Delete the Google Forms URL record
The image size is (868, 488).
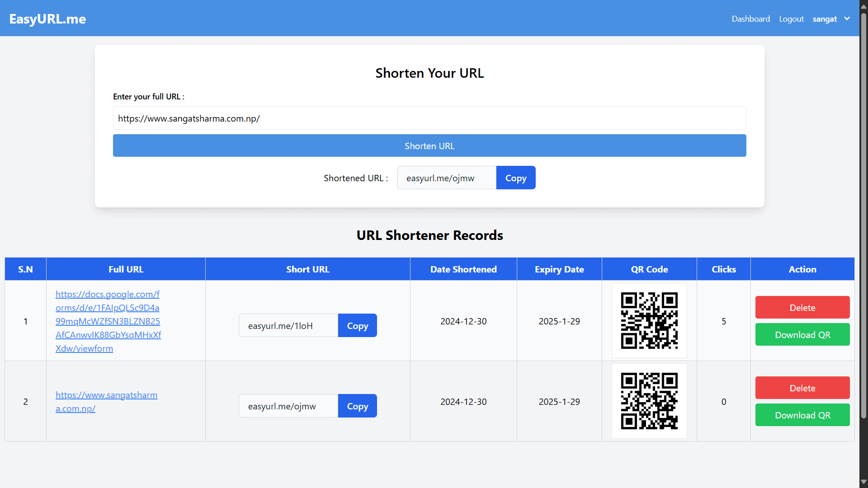802,307
